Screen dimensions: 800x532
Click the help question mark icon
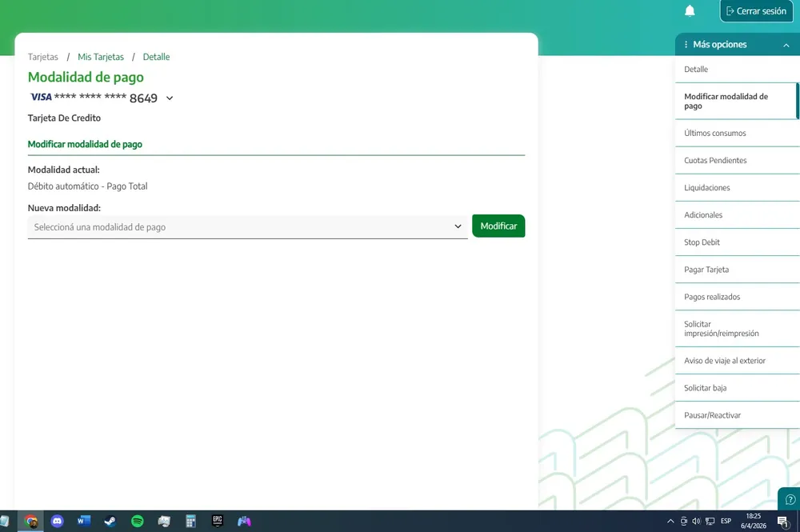790,499
